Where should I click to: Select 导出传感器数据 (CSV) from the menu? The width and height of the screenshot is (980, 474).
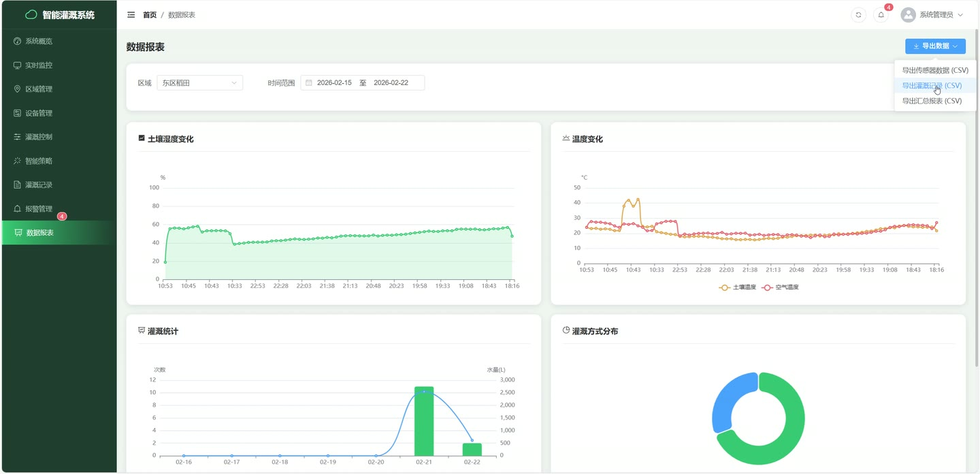pyautogui.click(x=935, y=70)
